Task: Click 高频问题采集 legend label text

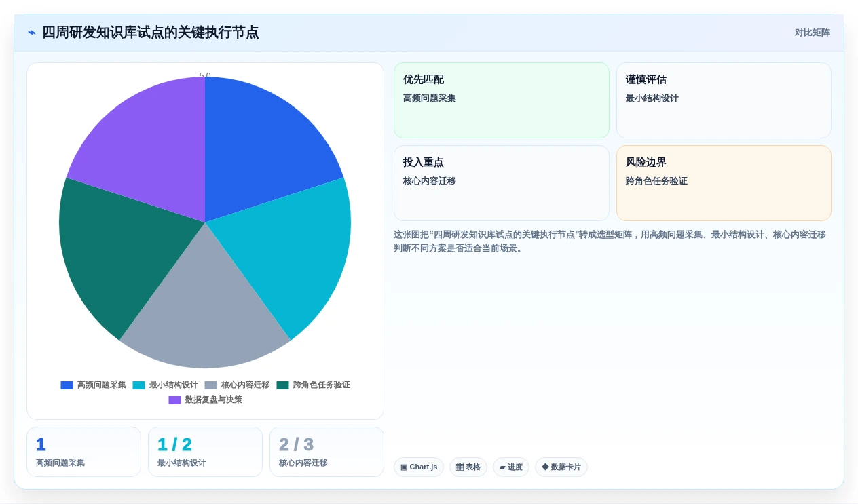Action: point(102,385)
